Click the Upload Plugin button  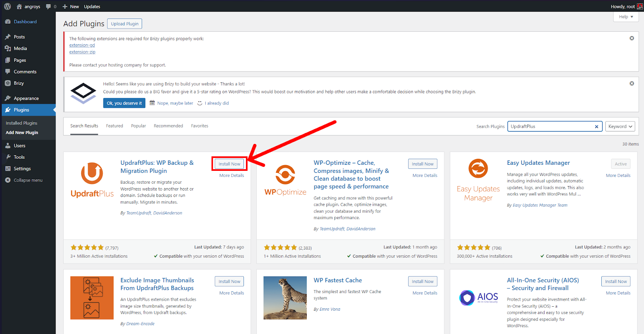click(x=125, y=24)
